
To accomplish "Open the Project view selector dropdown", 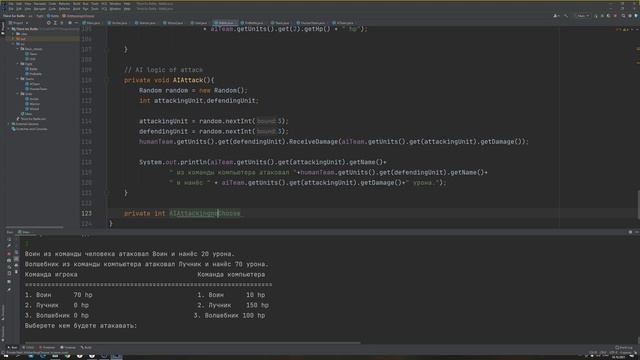I will pyautogui.click(x=19, y=23).
